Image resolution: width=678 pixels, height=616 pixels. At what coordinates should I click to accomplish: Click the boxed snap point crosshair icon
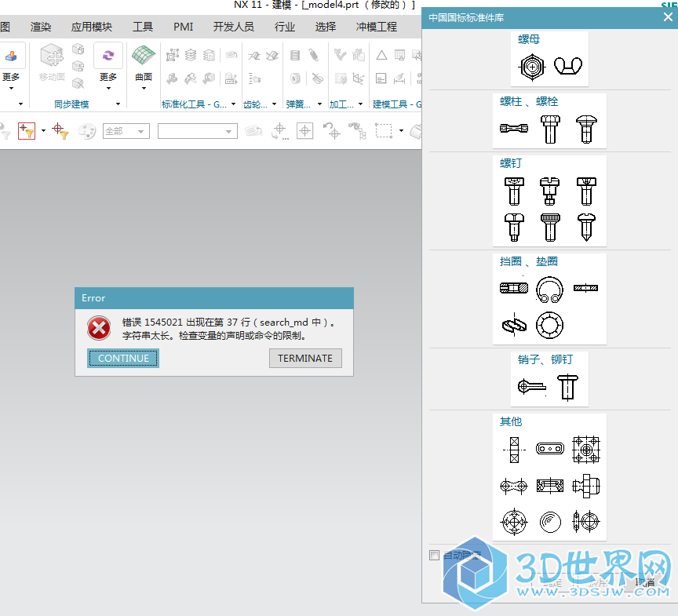point(304,131)
